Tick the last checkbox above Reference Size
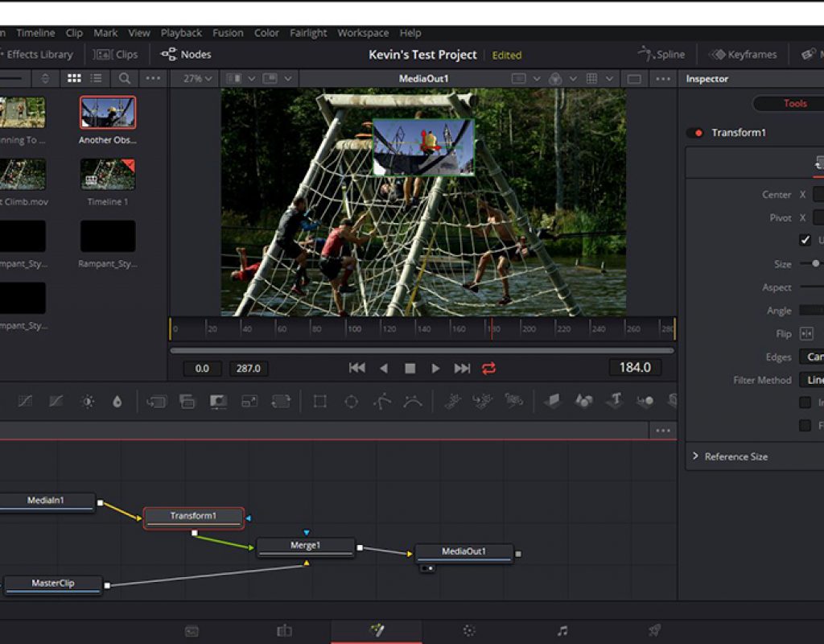 (805, 425)
